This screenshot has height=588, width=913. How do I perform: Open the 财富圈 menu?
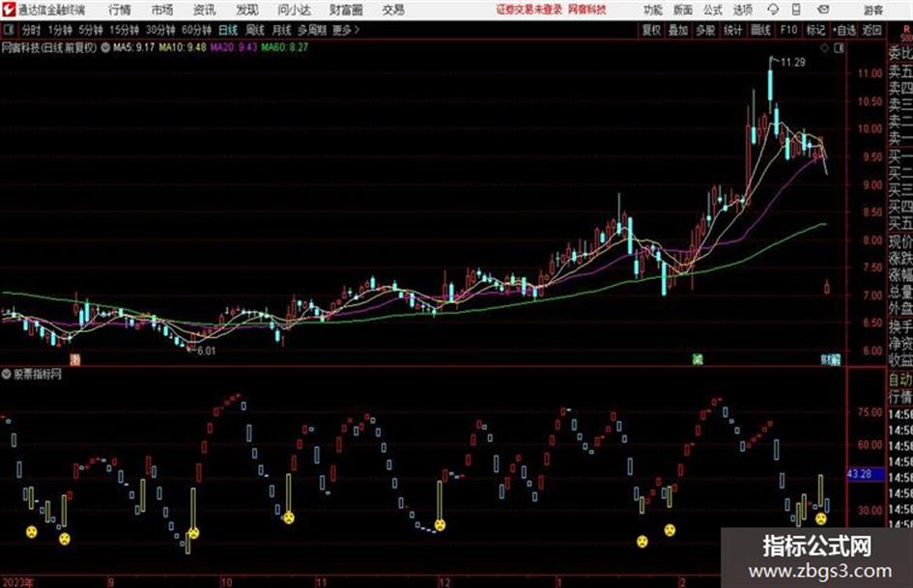click(x=346, y=10)
